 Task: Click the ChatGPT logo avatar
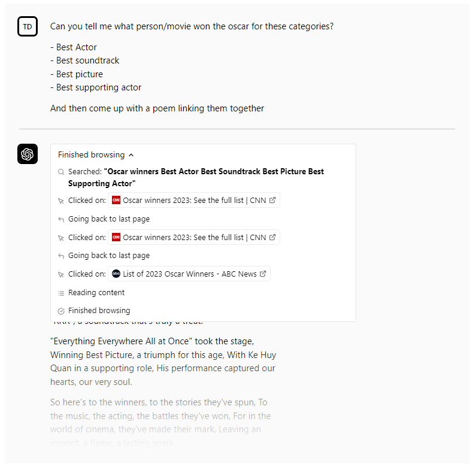pyautogui.click(x=28, y=154)
